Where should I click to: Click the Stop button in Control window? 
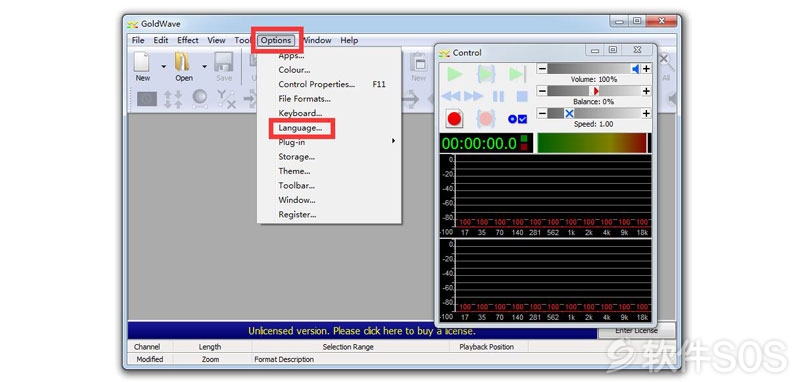click(x=521, y=96)
